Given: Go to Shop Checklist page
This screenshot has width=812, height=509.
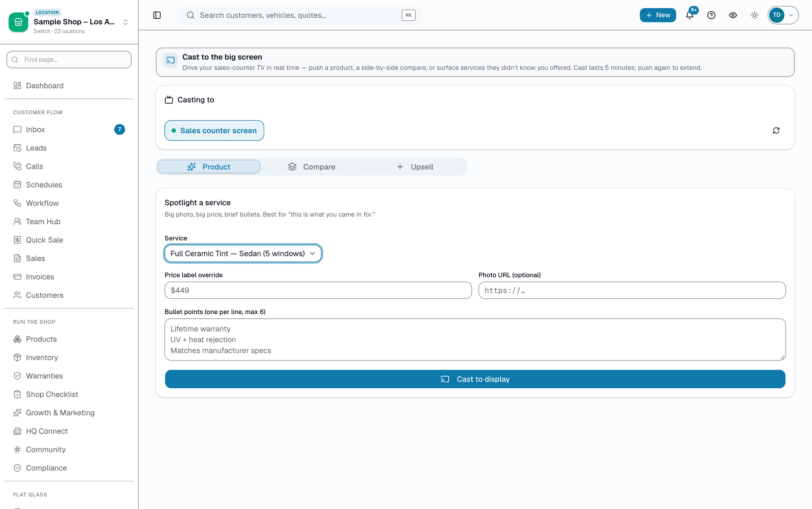Looking at the screenshot, I should click(69, 394).
